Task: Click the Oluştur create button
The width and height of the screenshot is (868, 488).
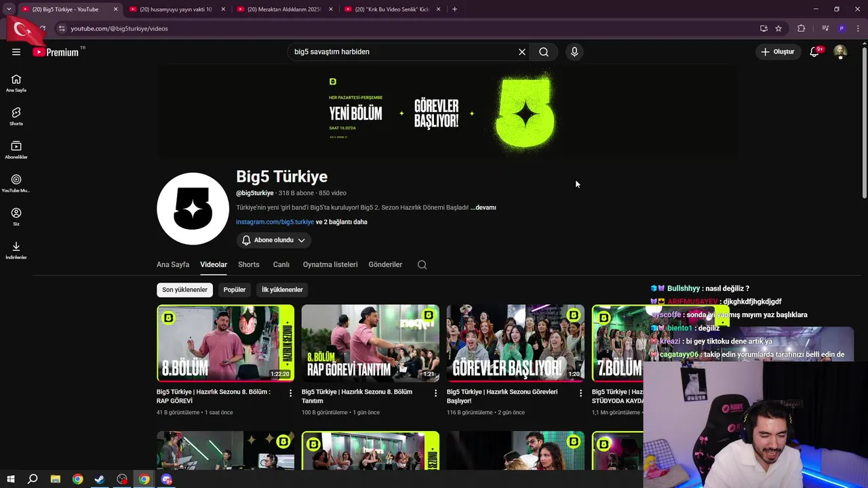Action: click(777, 52)
